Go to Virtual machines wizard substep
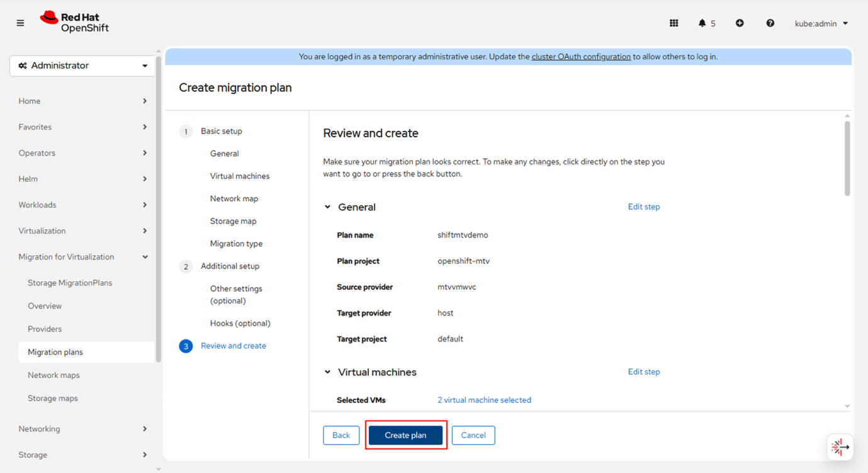Screen dimensions: 868x473 240,176
